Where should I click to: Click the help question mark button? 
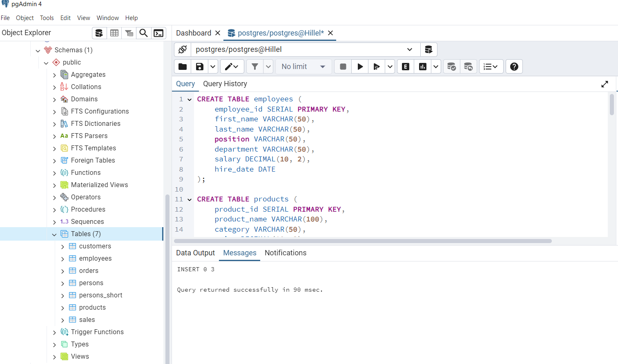[514, 66]
